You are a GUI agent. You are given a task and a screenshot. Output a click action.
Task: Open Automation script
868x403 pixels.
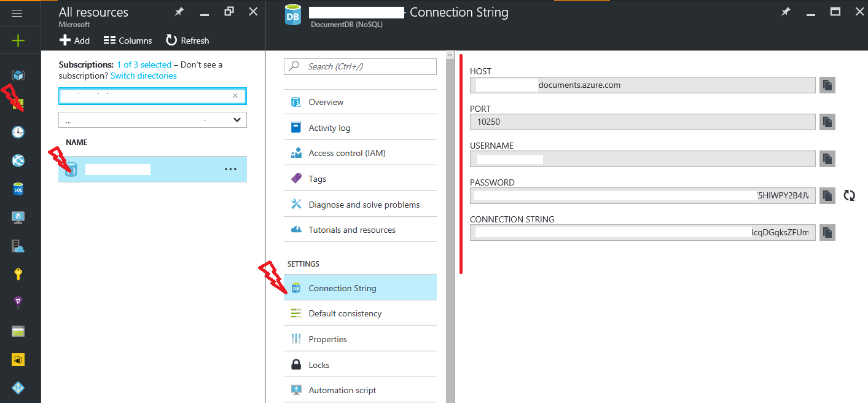360,390
